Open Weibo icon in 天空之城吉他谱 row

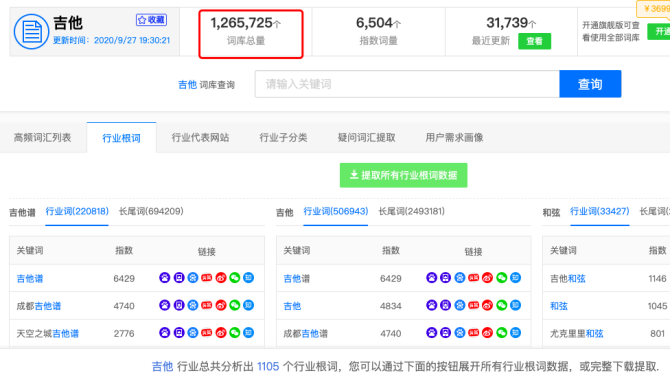[221, 333]
